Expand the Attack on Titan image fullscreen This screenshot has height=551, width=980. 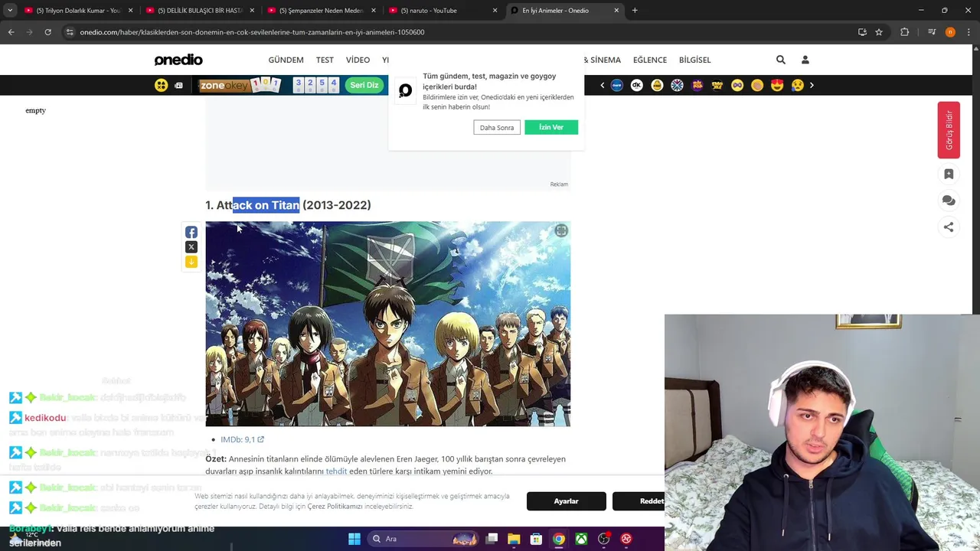pos(561,230)
